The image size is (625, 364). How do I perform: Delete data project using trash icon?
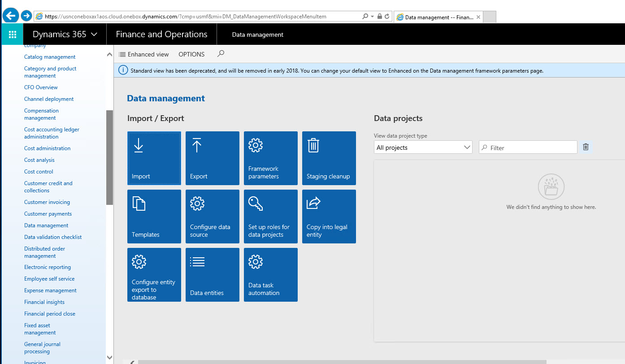point(586,147)
